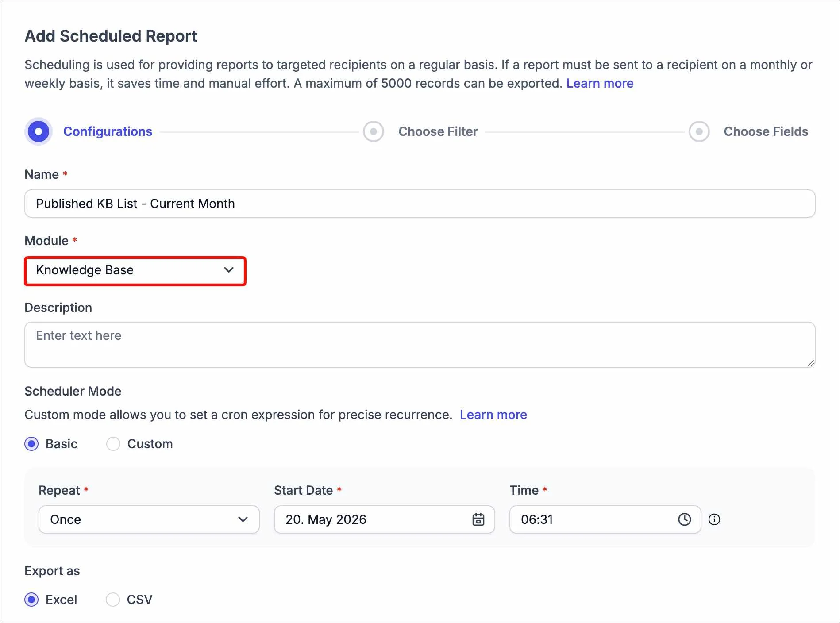Click the Name input field
840x623 pixels.
pyautogui.click(x=420, y=204)
